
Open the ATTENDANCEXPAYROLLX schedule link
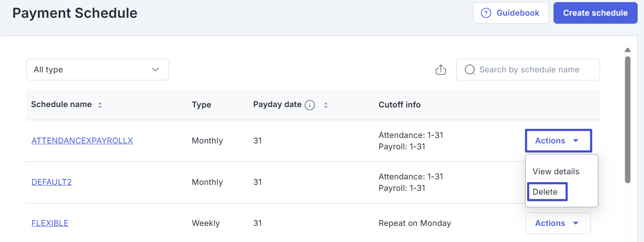[82, 141]
